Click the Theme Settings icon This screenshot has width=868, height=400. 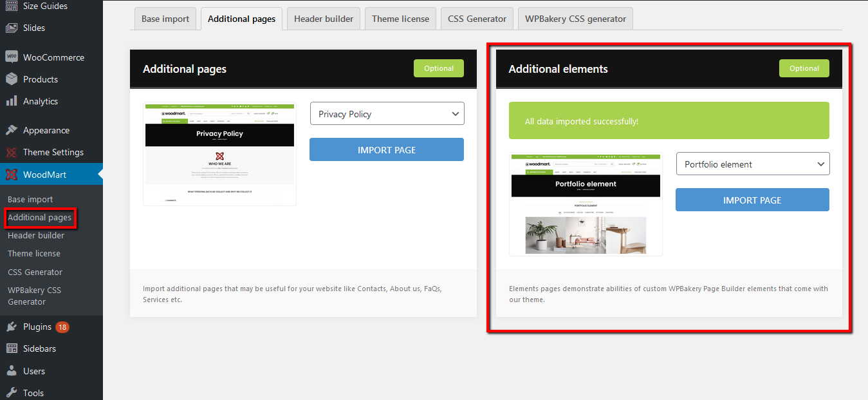[12, 153]
